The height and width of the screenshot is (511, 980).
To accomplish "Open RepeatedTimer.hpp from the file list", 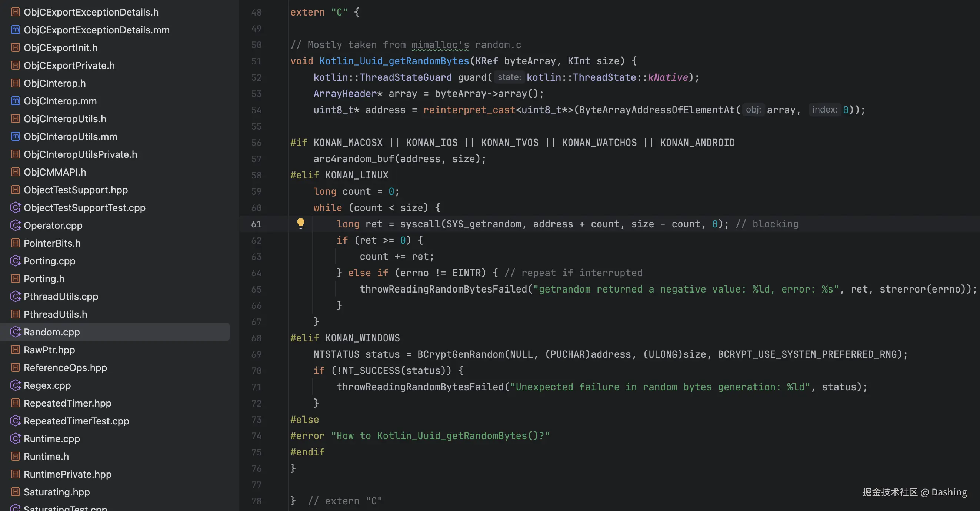I will 67,403.
